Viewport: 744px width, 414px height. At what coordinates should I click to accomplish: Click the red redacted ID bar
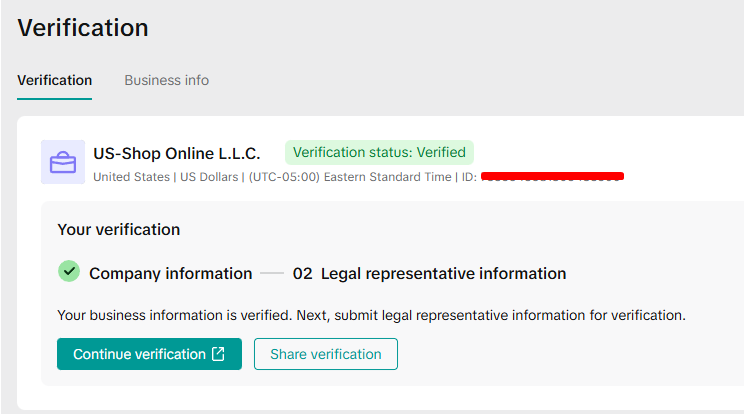tap(552, 177)
